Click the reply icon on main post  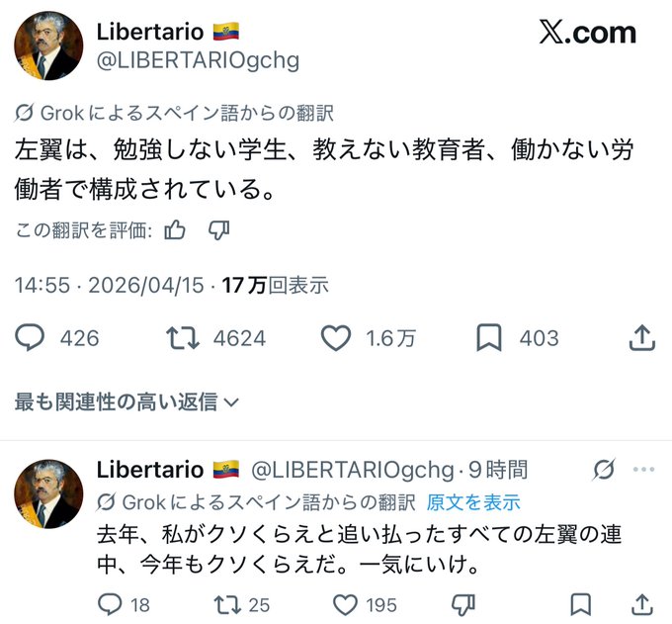[x=31, y=338]
